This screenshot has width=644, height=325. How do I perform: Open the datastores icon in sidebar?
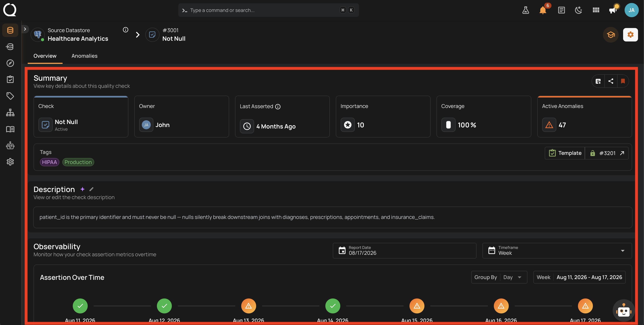coord(10,30)
